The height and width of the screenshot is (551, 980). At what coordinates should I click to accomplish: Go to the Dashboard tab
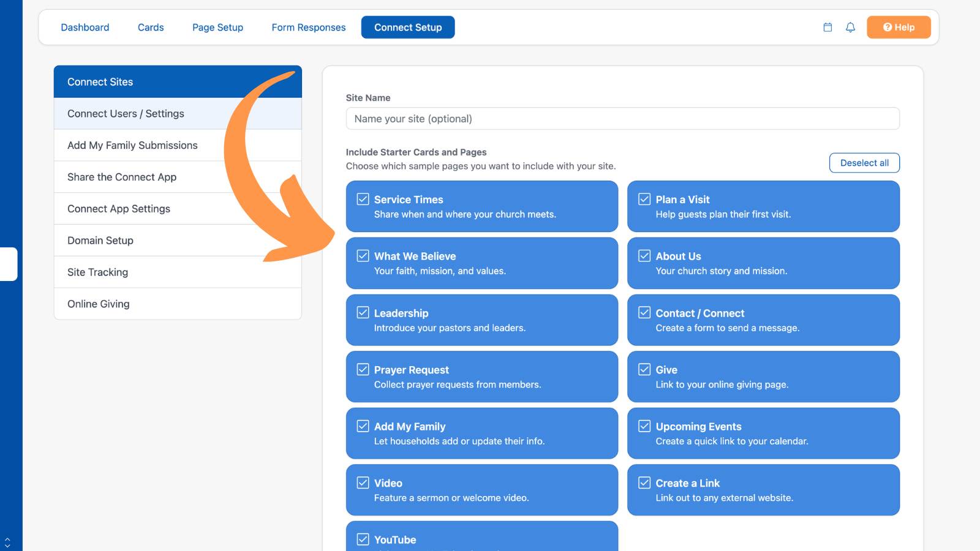(85, 28)
